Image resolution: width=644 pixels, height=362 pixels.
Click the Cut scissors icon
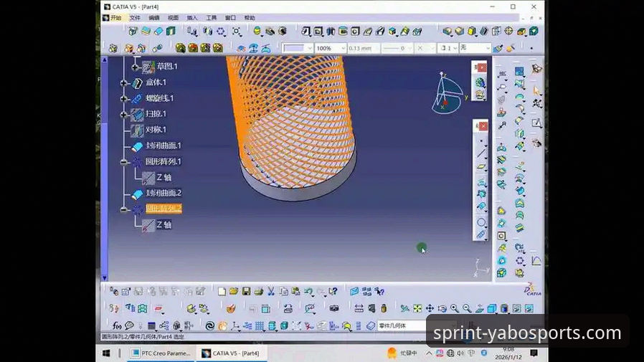[x=271, y=292]
